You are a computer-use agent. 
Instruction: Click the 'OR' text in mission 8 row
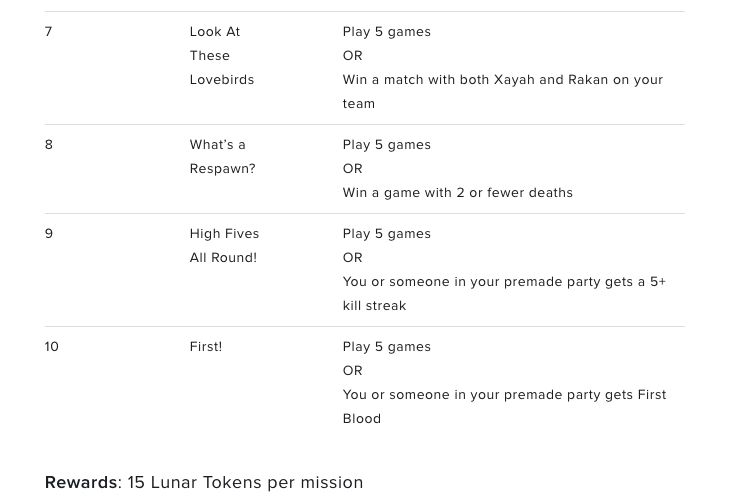pyautogui.click(x=352, y=169)
